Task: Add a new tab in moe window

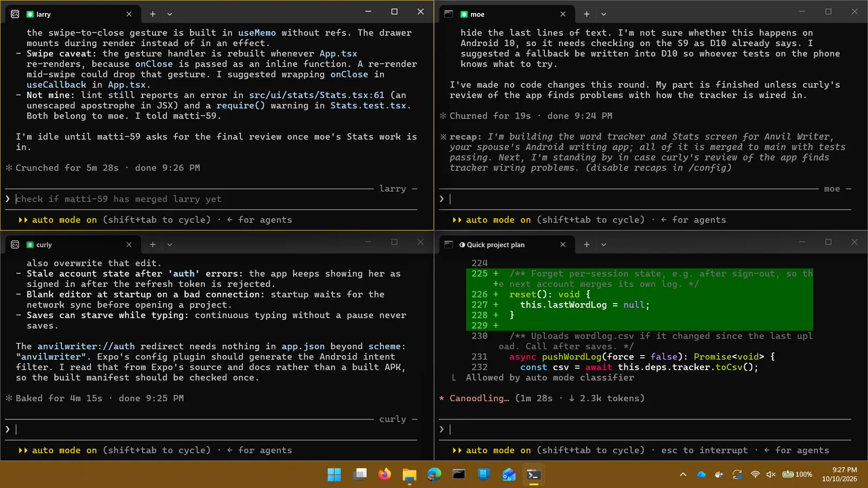Action: 586,14
